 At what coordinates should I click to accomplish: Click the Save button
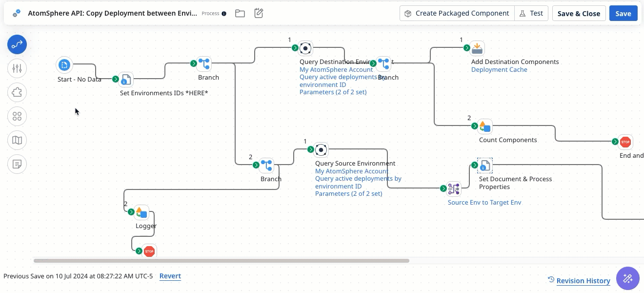[623, 13]
